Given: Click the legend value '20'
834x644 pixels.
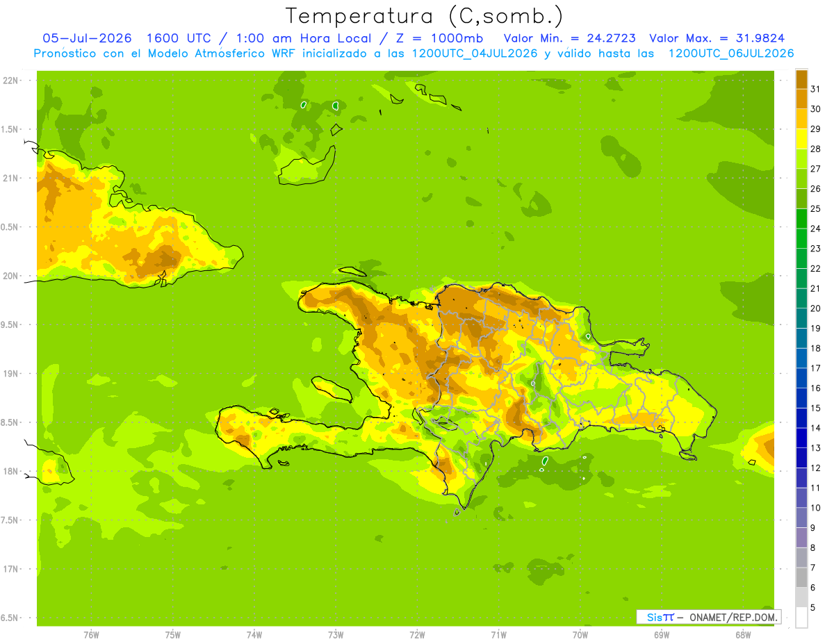Looking at the screenshot, I should (816, 308).
